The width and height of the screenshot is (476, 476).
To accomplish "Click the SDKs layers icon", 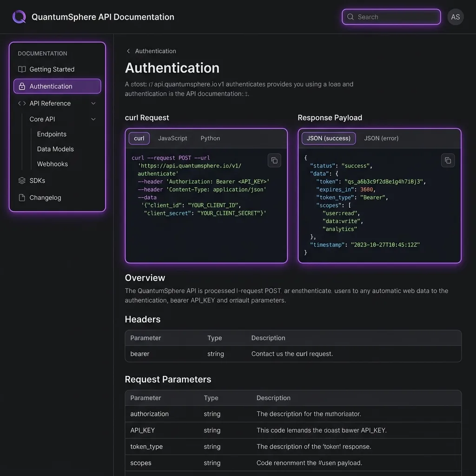I will pos(22,181).
